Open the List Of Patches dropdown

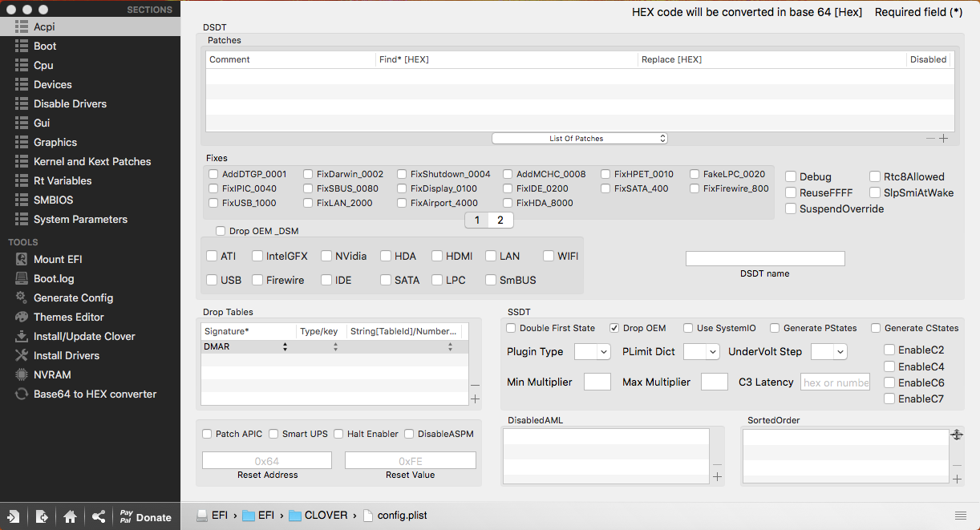tap(579, 139)
